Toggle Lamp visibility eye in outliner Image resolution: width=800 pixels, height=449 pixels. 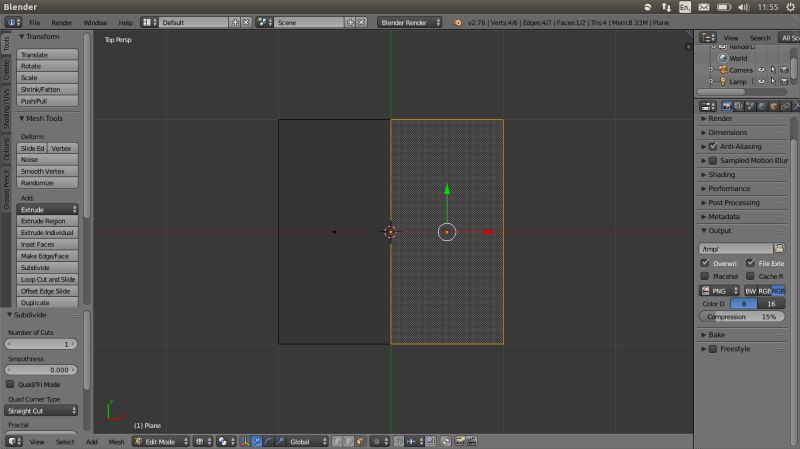761,82
